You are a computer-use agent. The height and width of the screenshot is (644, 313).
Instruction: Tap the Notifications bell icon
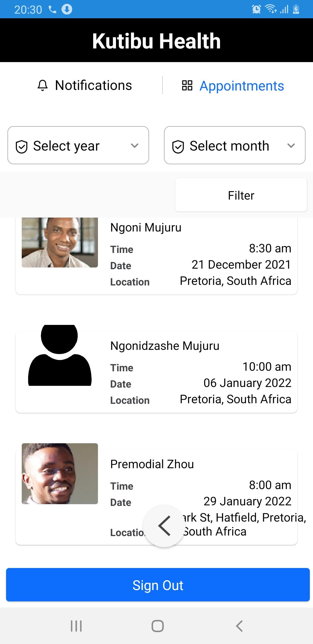pos(43,86)
